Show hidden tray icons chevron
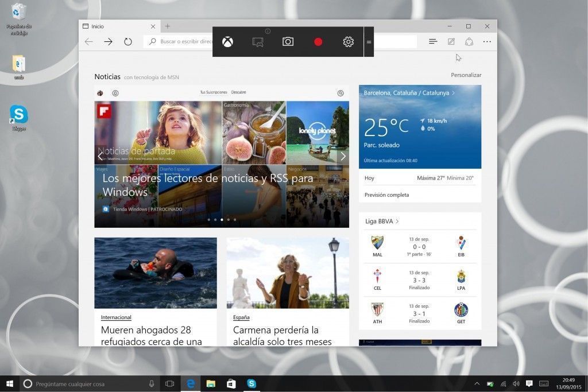Screen dimensions: 588x392 [477, 383]
